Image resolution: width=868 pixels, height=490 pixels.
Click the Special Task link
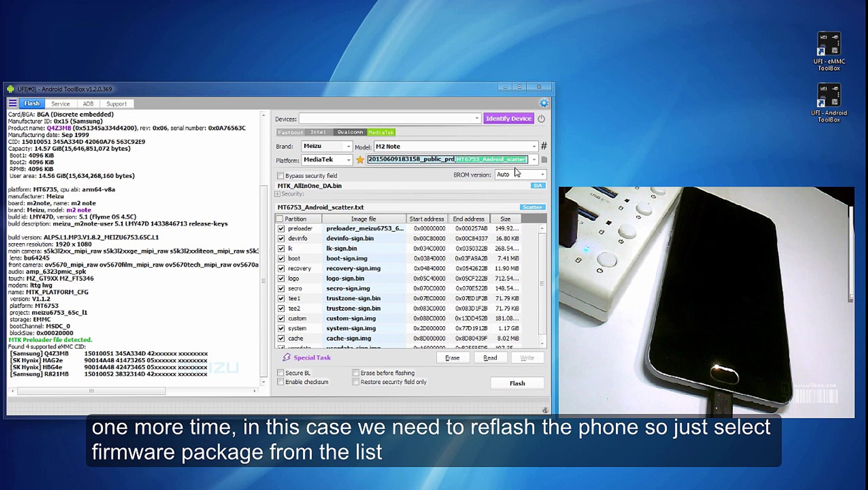[x=312, y=358]
